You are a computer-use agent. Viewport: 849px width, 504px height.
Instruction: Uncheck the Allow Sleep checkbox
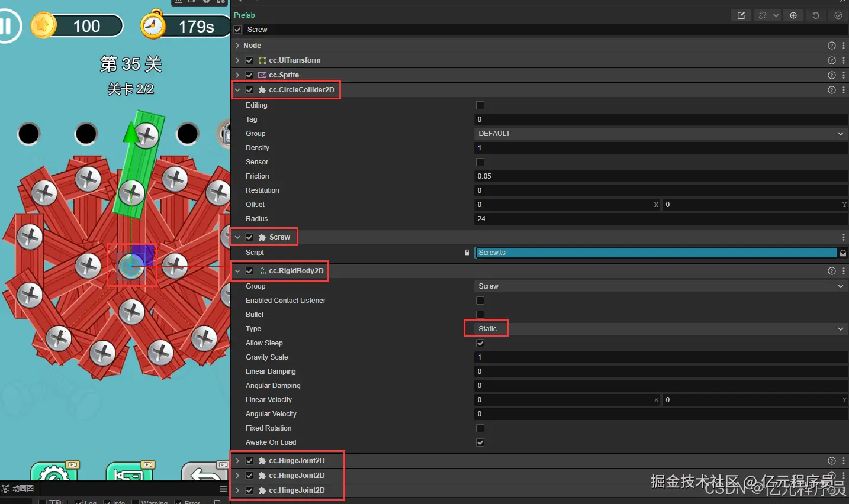click(480, 343)
